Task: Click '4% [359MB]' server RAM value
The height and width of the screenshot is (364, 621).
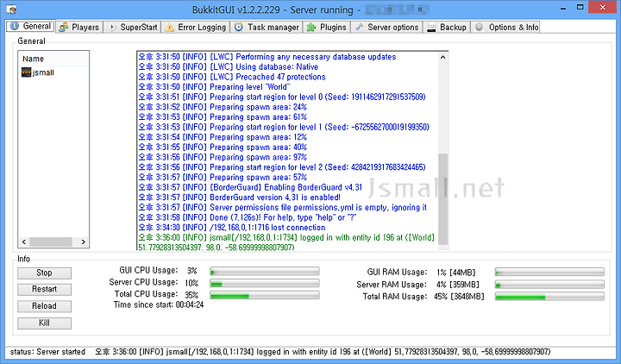Action: click(458, 285)
